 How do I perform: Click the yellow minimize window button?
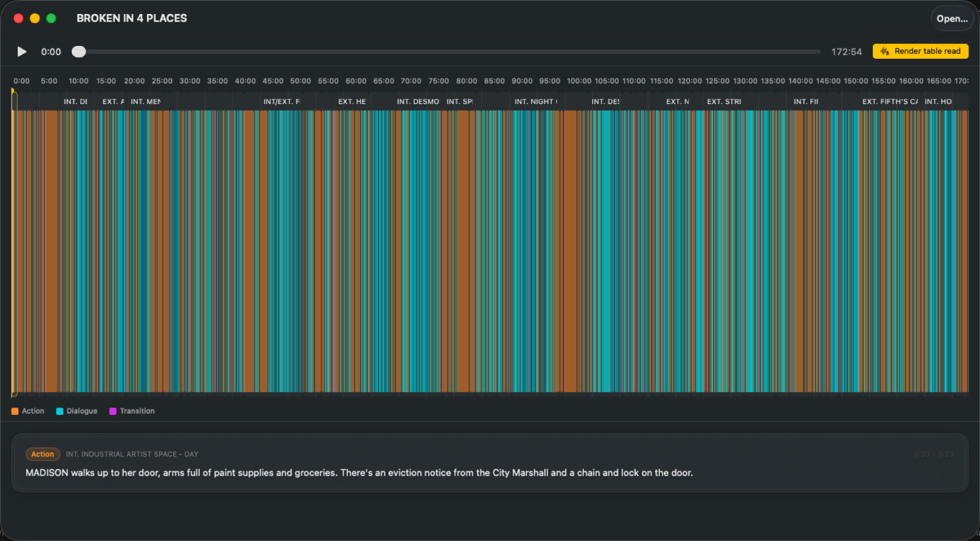(x=35, y=18)
